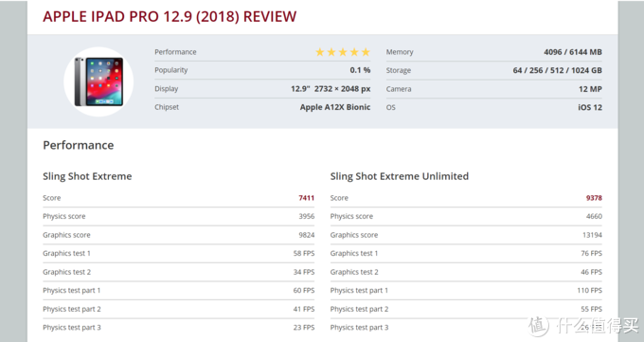Click the iOS 12 OS value
Image resolution: width=644 pixels, height=342 pixels.
590,107
